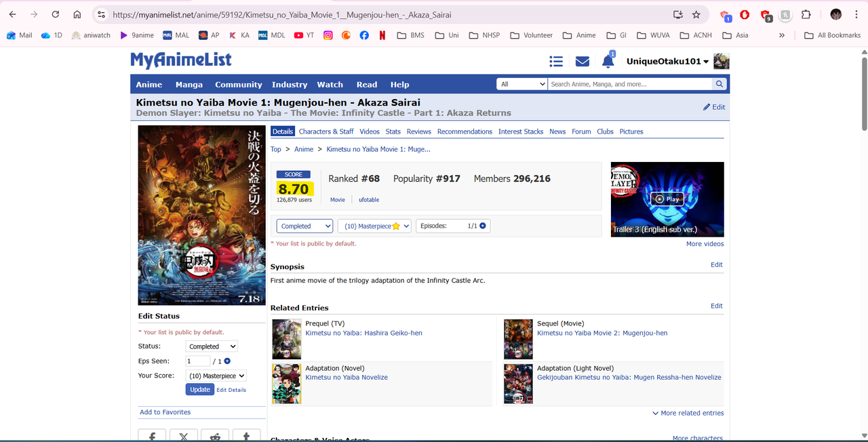Open the Industry menu
The width and height of the screenshot is (868, 442).
[x=290, y=85]
